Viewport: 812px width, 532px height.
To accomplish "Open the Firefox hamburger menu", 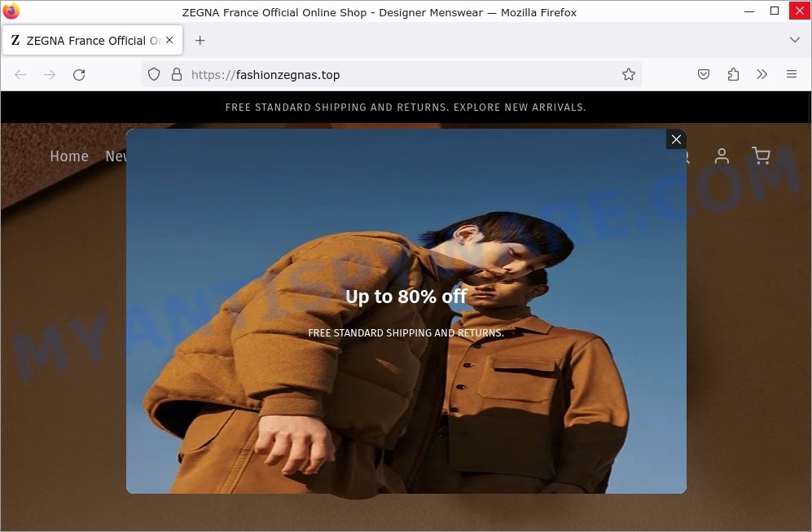I will [x=792, y=74].
